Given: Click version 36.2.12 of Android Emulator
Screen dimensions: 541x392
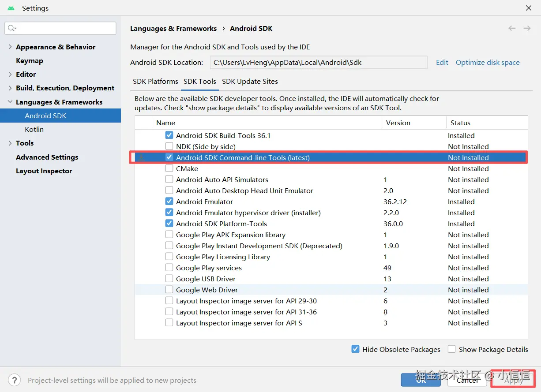Looking at the screenshot, I should click(x=395, y=202).
